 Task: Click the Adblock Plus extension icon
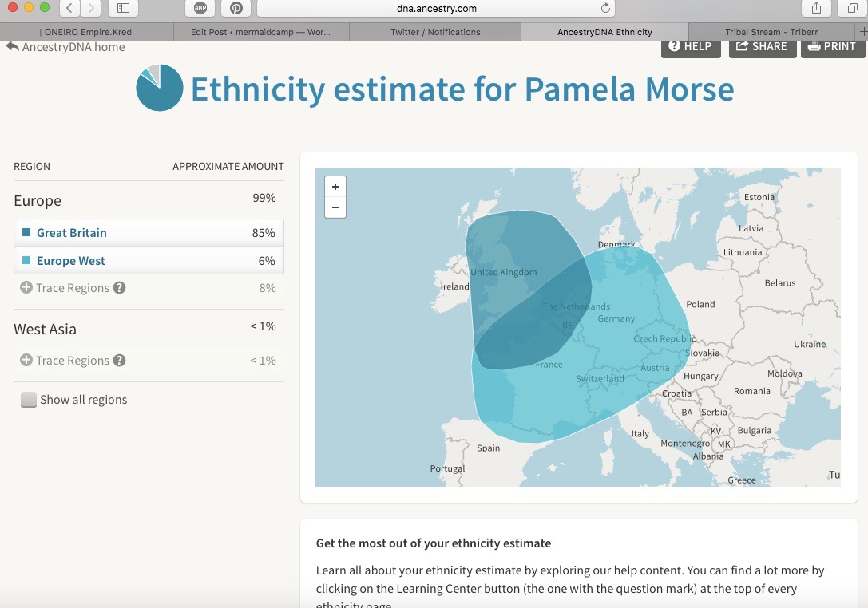point(200,8)
